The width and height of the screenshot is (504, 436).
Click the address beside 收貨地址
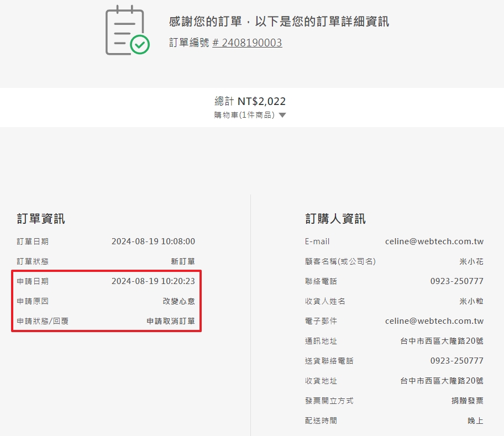[442, 381]
